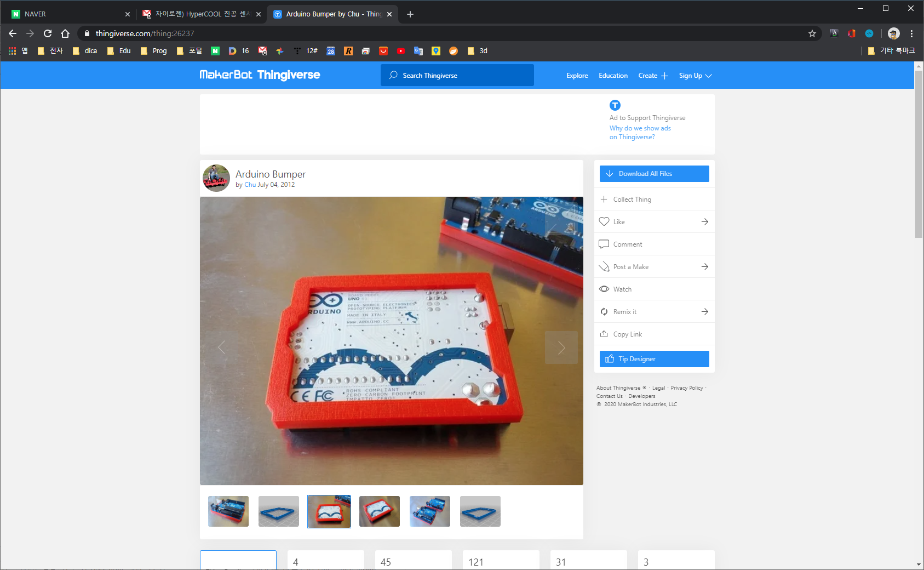Select the last blue bumper thumbnail
The width and height of the screenshot is (924, 570).
coord(480,511)
